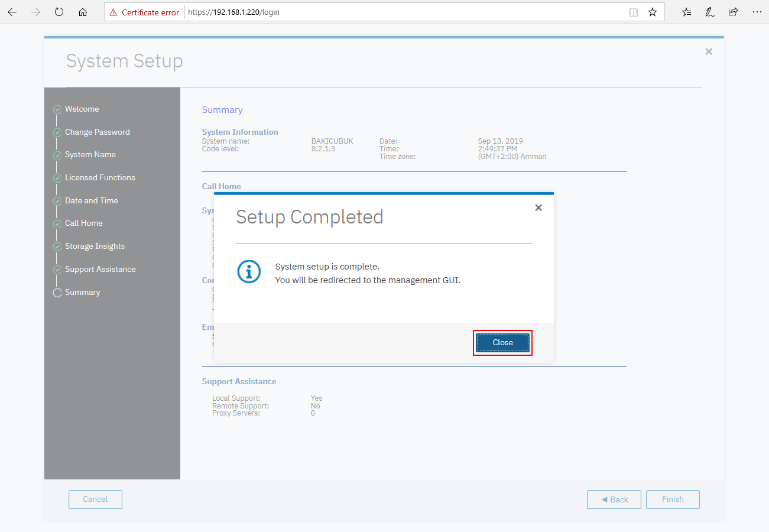Click the Setup Completed dialog title

[x=310, y=217]
